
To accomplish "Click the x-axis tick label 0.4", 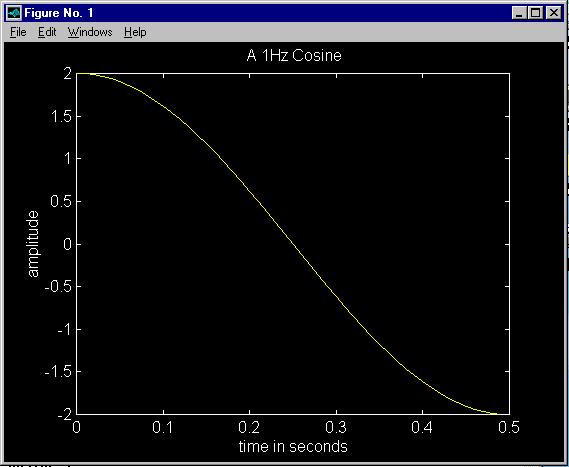I will point(423,427).
